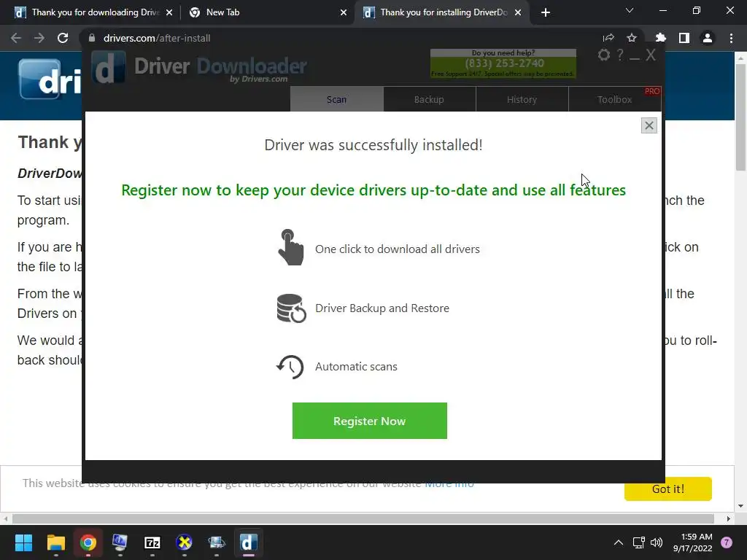Image resolution: width=747 pixels, height=560 pixels.
Task: Close the Driver Downloader app window
Action: coord(651,55)
